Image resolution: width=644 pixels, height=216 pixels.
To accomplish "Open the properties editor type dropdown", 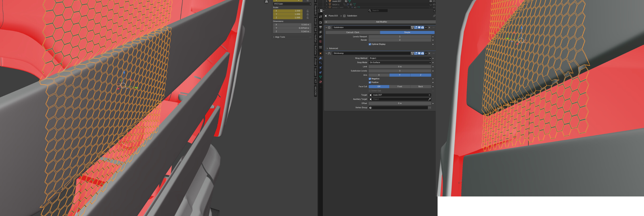I will coord(322,11).
